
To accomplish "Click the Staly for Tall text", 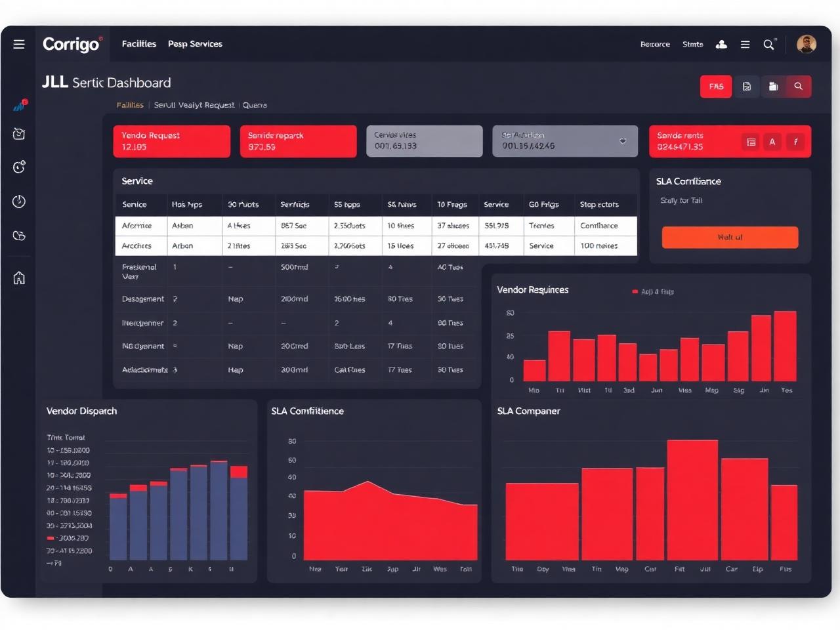I will [x=681, y=201].
